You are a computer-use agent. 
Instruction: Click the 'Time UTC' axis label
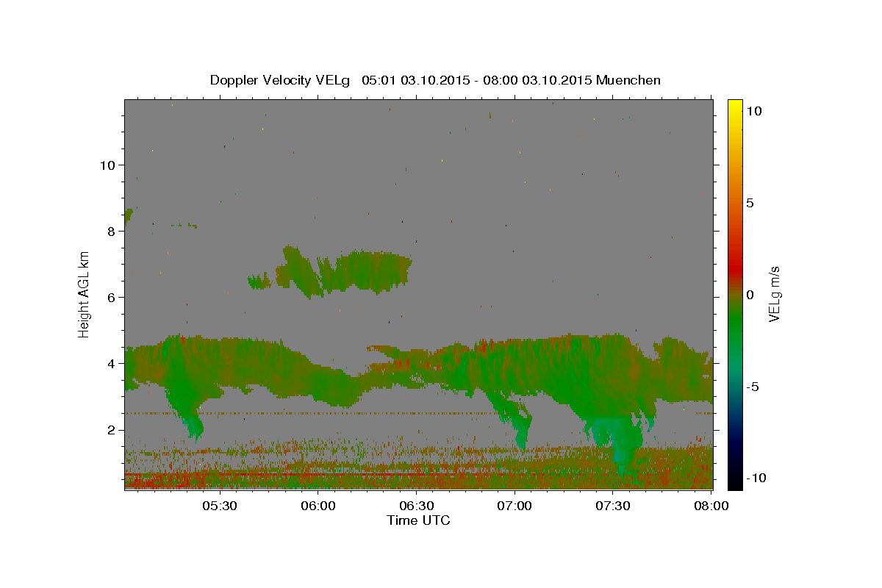[x=418, y=520]
